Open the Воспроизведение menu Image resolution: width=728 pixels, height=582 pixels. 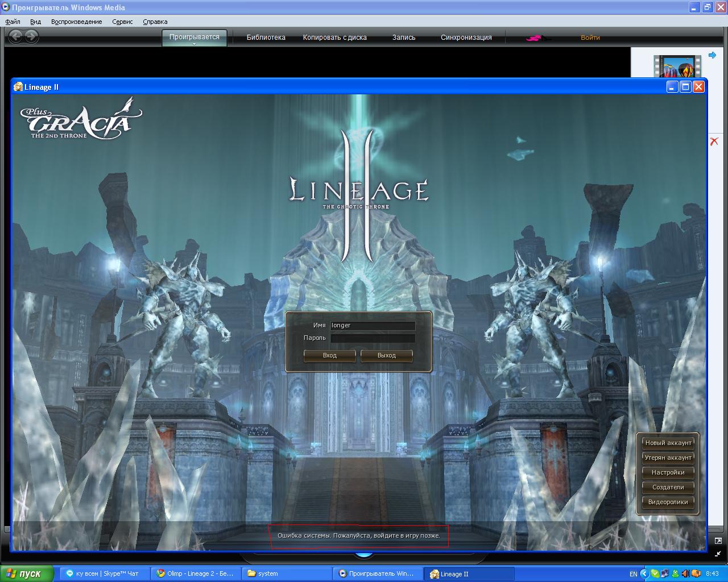pyautogui.click(x=76, y=22)
